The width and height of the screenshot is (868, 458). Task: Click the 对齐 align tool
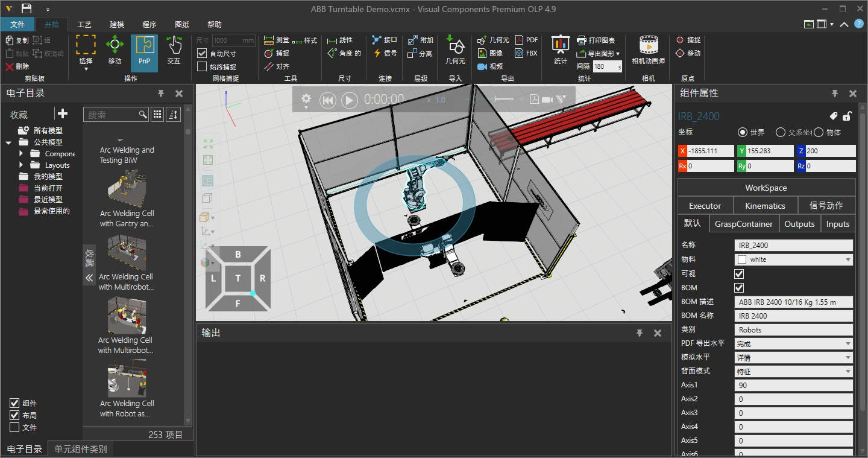[277, 66]
